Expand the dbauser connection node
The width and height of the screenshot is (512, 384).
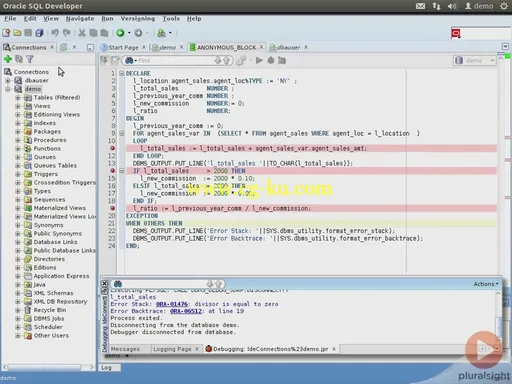(x=8, y=81)
